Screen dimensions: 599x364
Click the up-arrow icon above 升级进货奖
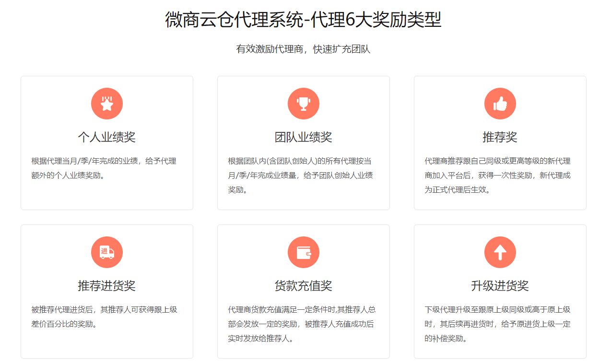(x=500, y=252)
